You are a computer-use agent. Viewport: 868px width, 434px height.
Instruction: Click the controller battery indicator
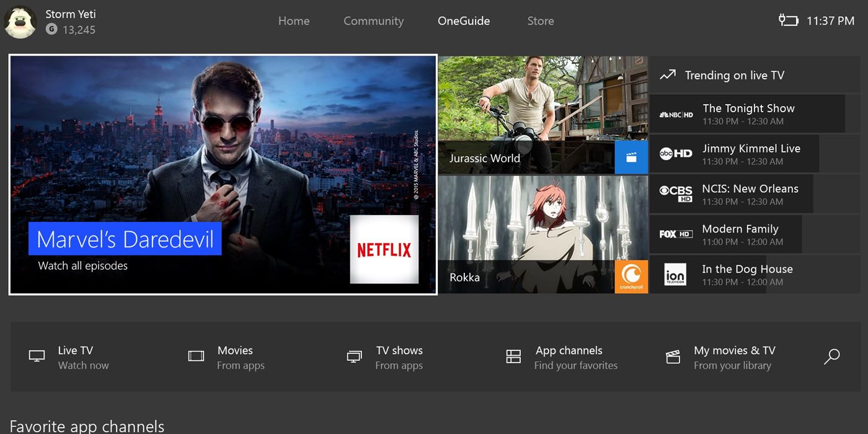(x=788, y=20)
